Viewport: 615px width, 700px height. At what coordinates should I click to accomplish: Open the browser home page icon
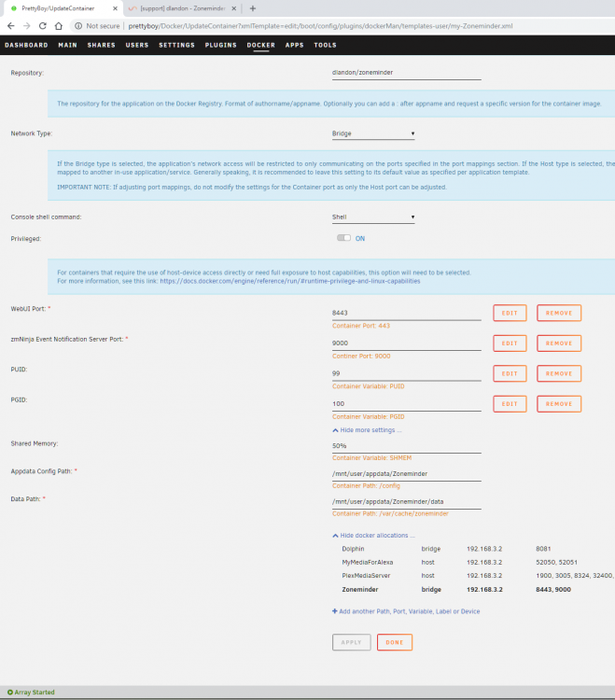point(59,26)
